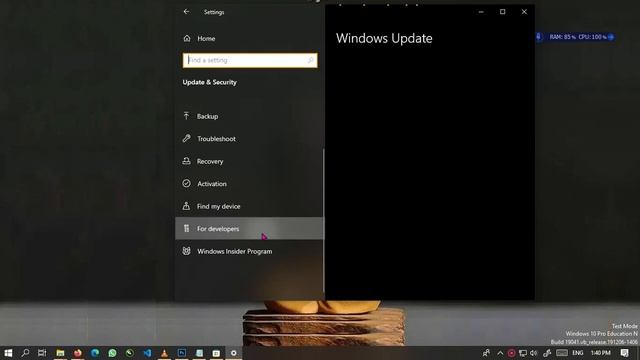The width and height of the screenshot is (640, 360).
Task: Close the Settings window
Action: tap(524, 12)
